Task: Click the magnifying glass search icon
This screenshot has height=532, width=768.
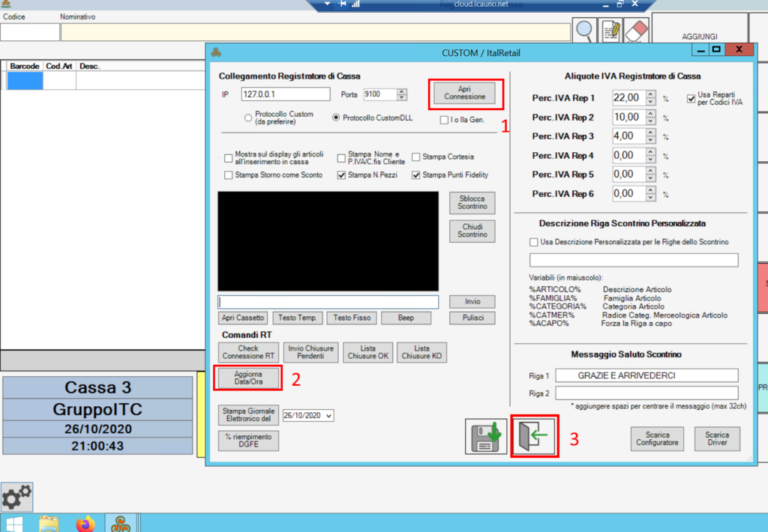Action: point(585,31)
